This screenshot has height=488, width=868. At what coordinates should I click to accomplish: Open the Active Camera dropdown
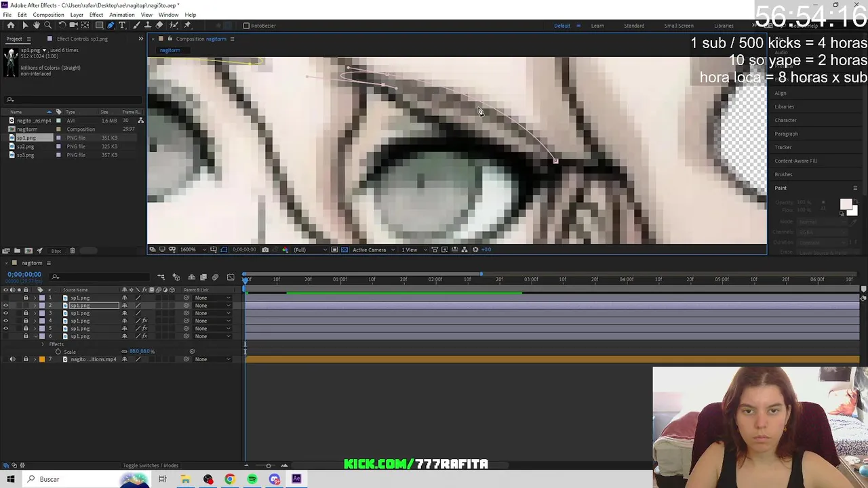(x=374, y=249)
